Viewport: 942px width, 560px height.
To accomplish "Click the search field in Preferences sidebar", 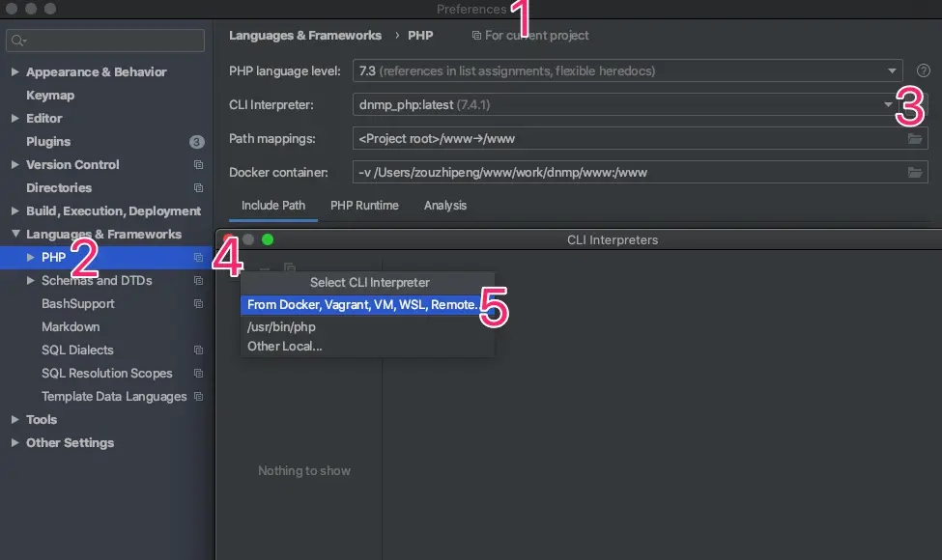I will (x=105, y=41).
